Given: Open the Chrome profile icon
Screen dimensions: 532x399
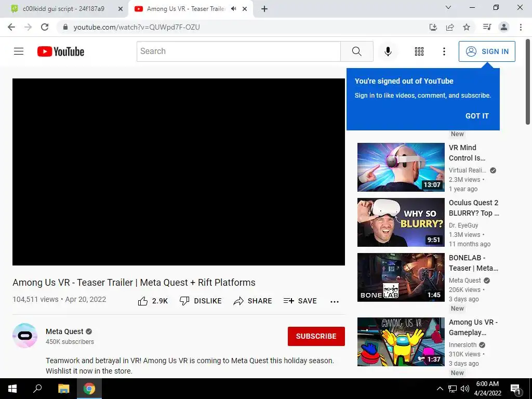Looking at the screenshot, I should click(x=504, y=27).
